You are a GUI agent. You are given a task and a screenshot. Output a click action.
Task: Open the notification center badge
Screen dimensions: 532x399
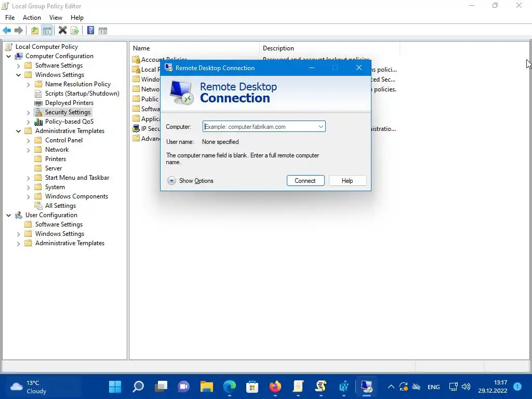click(517, 387)
